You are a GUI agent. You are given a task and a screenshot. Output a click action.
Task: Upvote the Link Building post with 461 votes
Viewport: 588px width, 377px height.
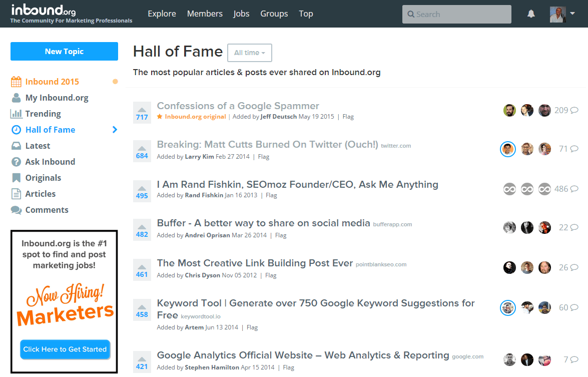(142, 270)
